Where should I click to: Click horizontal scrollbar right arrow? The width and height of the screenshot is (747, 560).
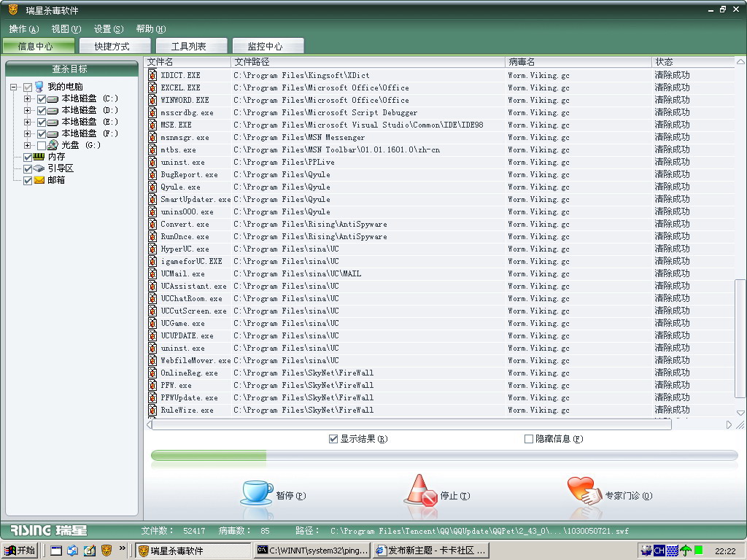coord(729,425)
